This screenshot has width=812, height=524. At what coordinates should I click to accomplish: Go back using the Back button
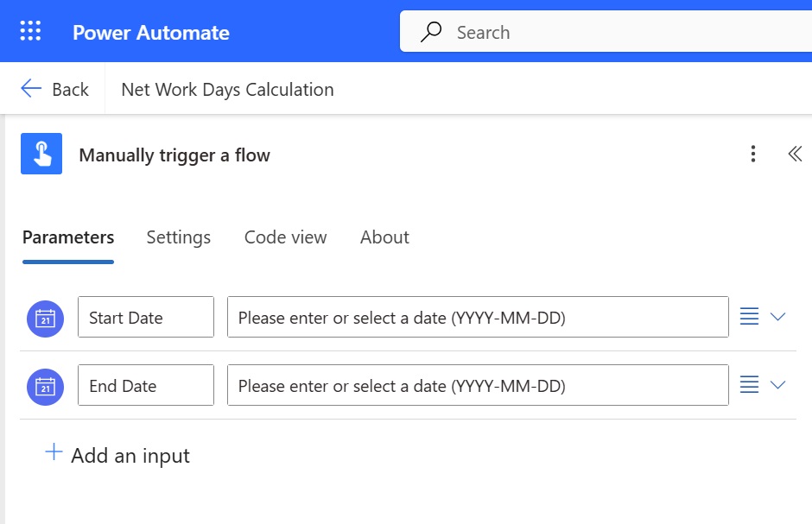pyautogui.click(x=55, y=89)
